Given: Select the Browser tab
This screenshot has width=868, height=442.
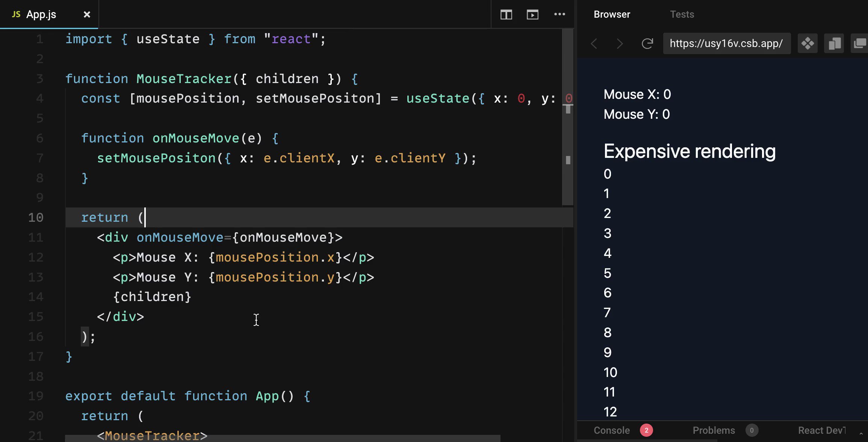Looking at the screenshot, I should point(611,14).
